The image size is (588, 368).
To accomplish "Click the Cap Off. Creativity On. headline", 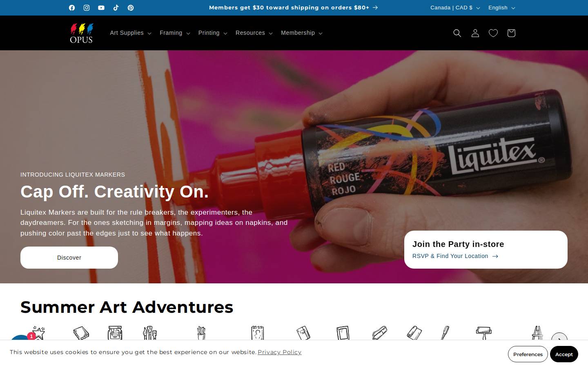I will [114, 191].
